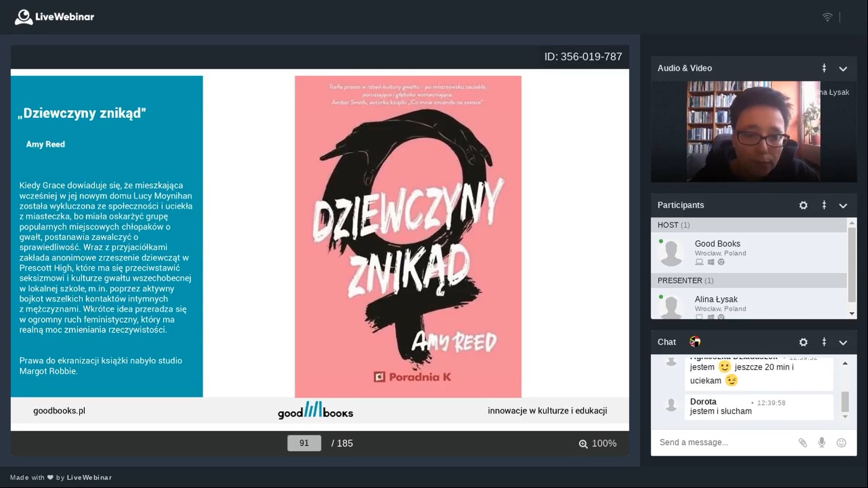This screenshot has width=868, height=488.
Task: Click the Send a message input field
Action: [723, 442]
